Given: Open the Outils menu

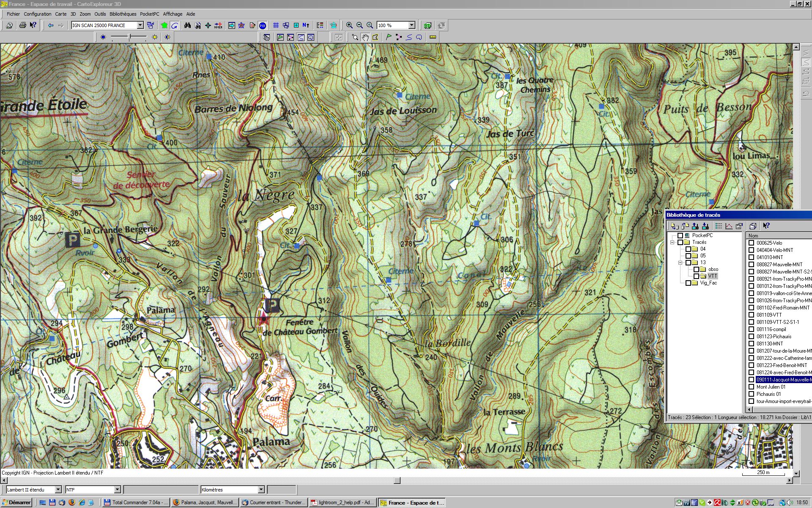Looking at the screenshot, I should [x=100, y=14].
